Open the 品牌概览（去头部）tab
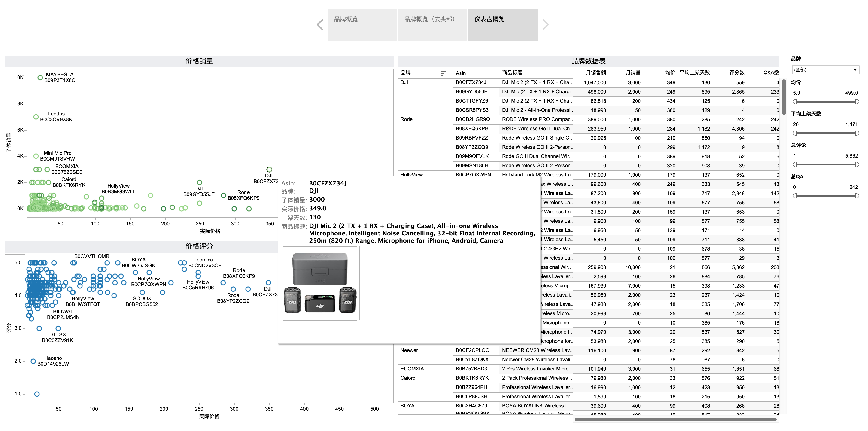The height and width of the screenshot is (431, 868). pos(433,25)
